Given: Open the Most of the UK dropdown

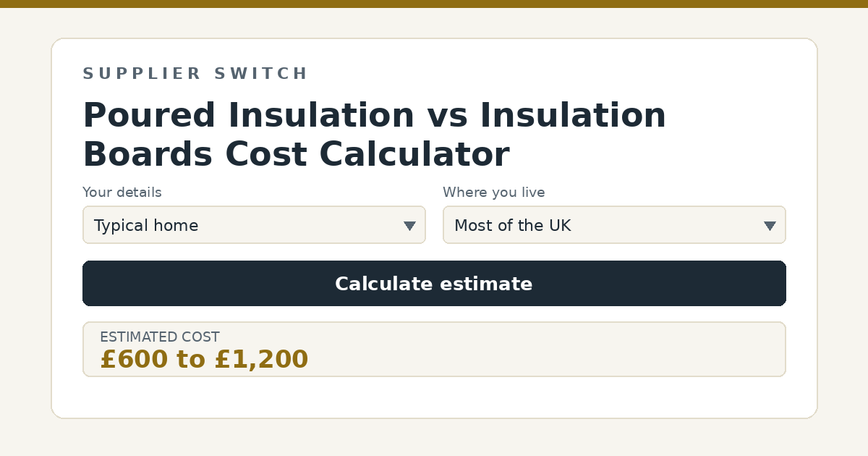Looking at the screenshot, I should point(614,225).
